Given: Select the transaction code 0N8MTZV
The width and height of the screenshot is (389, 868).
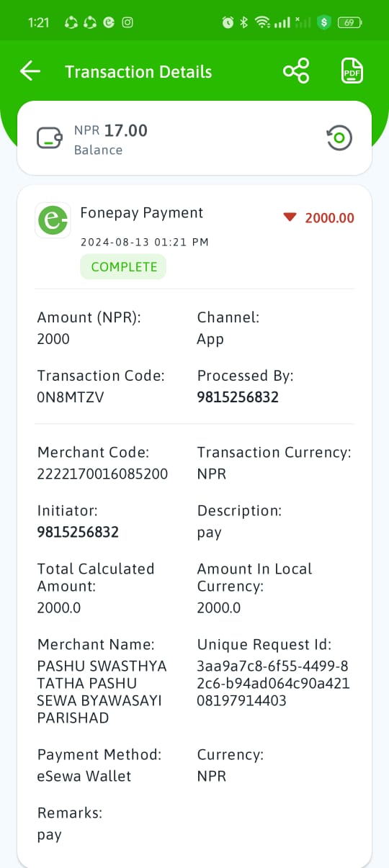Looking at the screenshot, I should (x=71, y=397).
